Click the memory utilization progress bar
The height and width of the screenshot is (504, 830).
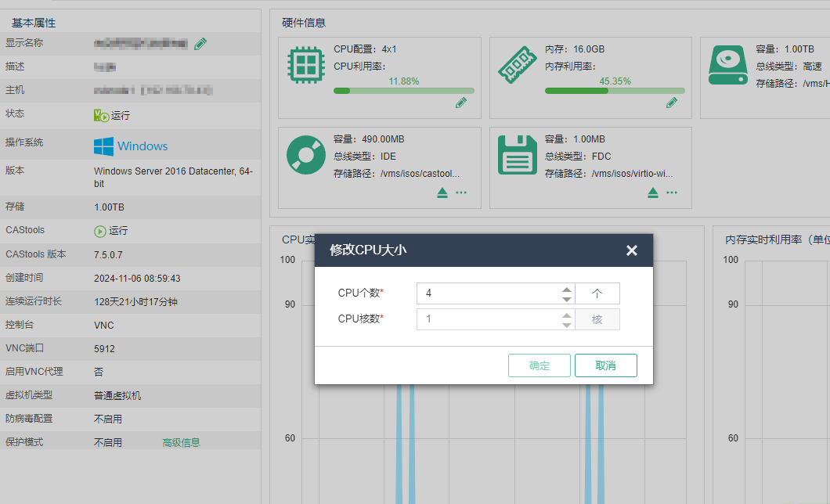(x=615, y=91)
